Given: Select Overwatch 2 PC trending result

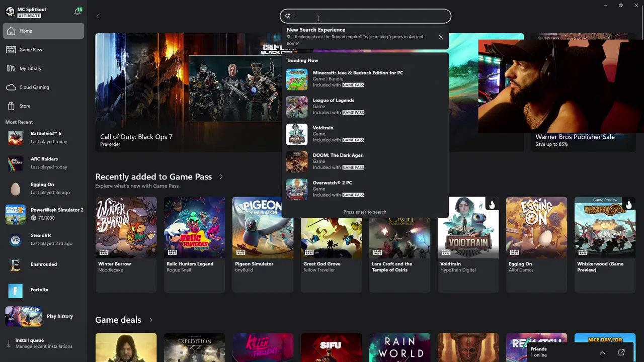Looking at the screenshot, I should 365,189.
